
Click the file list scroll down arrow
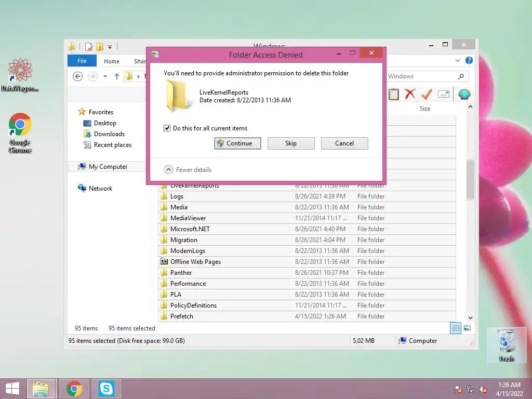point(470,318)
